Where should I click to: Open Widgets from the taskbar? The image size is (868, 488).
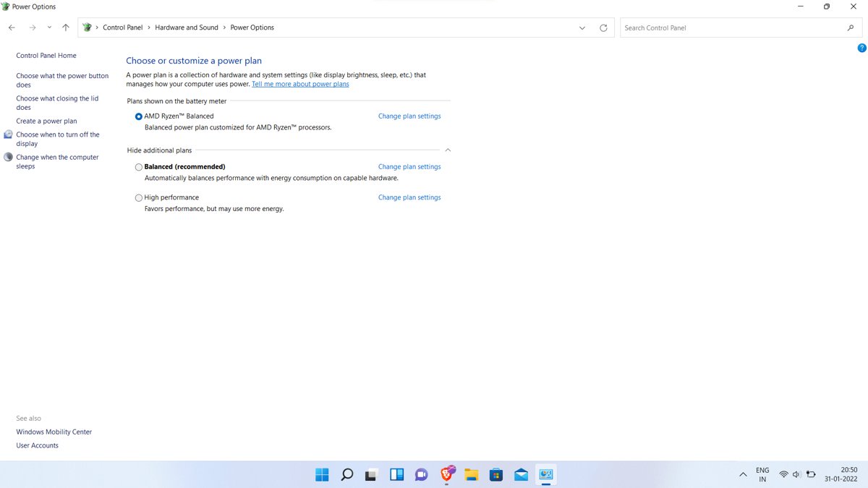click(396, 474)
